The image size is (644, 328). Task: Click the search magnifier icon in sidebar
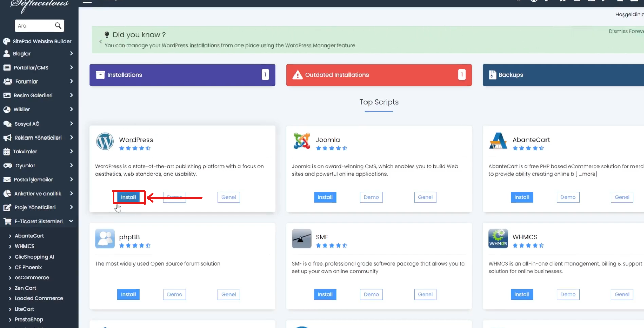click(x=58, y=25)
